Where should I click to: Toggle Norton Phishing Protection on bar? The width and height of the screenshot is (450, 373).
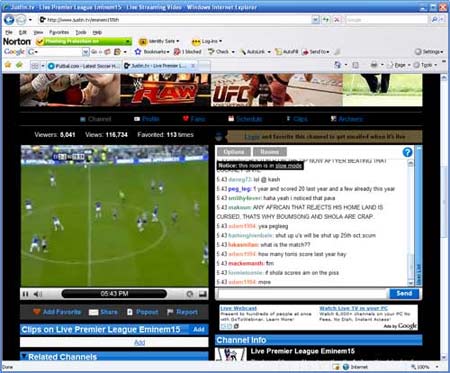click(84, 41)
